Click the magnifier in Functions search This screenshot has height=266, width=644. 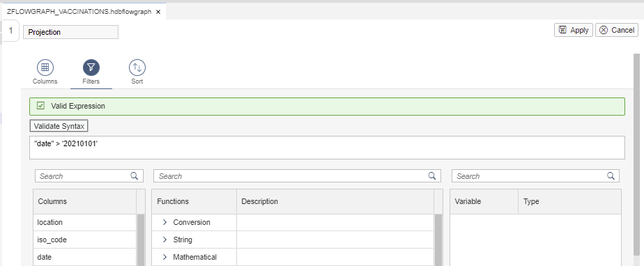[432, 175]
